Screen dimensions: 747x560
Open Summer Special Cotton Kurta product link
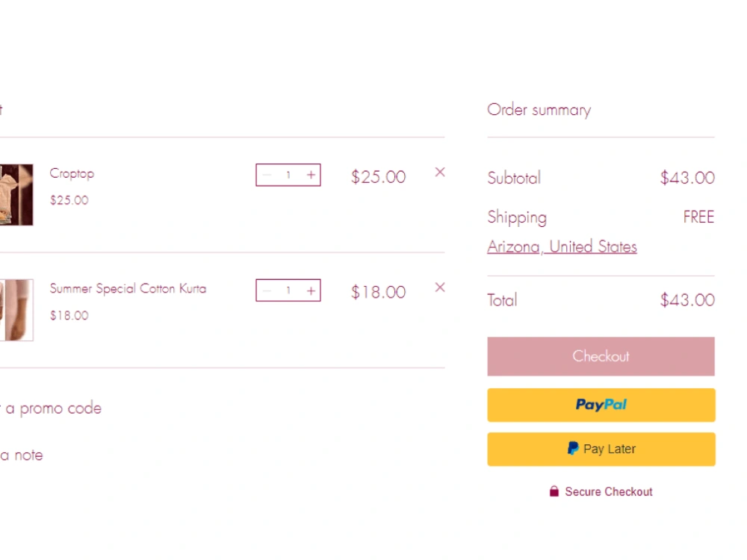coord(128,288)
